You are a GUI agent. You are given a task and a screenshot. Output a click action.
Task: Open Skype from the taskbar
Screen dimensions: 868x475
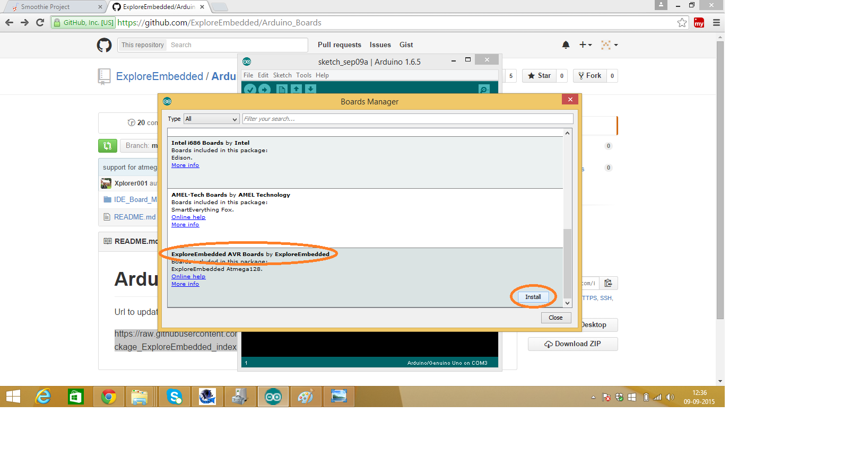tap(175, 397)
